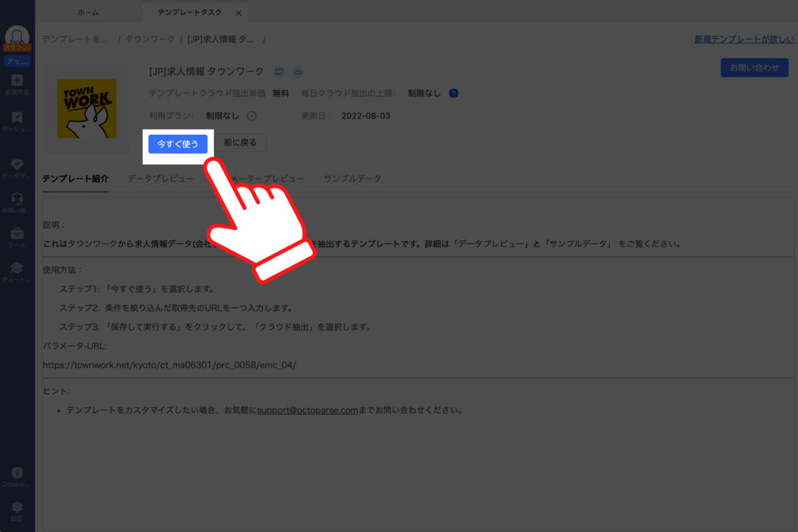Click the local monitor icon beside template title

279,72
